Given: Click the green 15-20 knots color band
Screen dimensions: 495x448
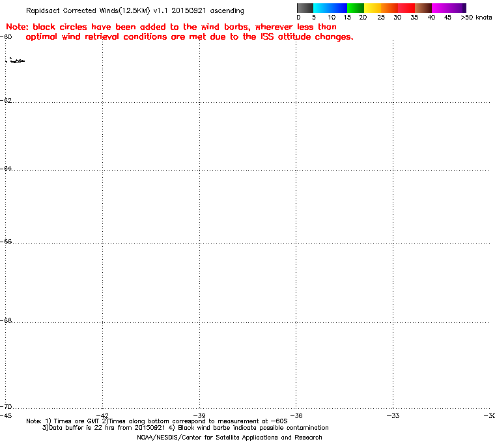Looking at the screenshot, I should (x=356, y=8).
